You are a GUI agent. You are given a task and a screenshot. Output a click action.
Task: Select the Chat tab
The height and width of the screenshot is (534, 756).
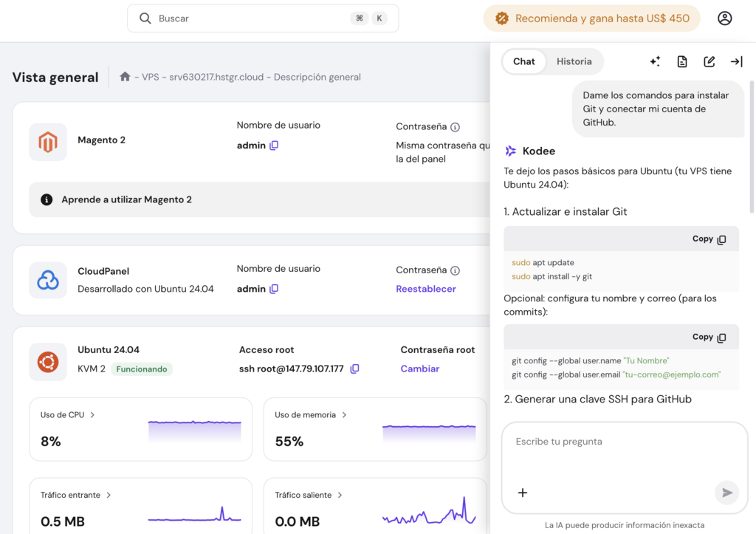pos(524,61)
